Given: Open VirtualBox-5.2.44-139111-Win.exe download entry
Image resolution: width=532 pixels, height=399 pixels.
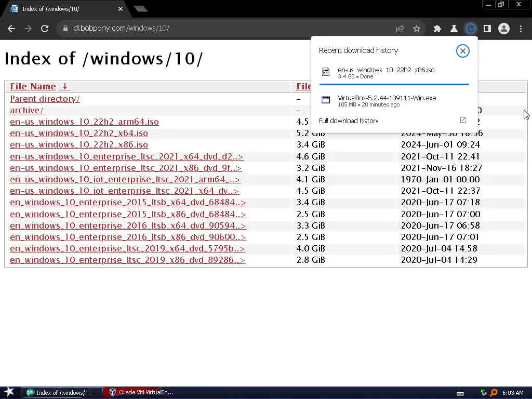Looking at the screenshot, I should pos(387,98).
